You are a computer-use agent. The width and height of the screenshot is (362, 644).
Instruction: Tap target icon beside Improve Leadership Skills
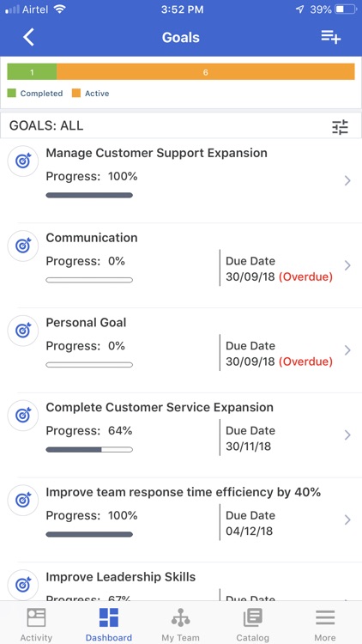click(x=23, y=585)
